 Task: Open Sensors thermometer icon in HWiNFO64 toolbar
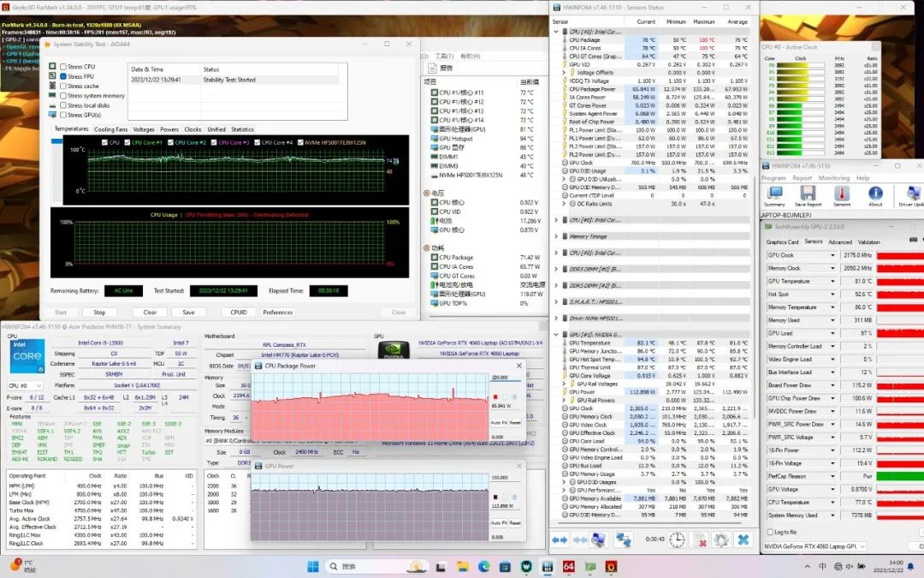point(842,194)
